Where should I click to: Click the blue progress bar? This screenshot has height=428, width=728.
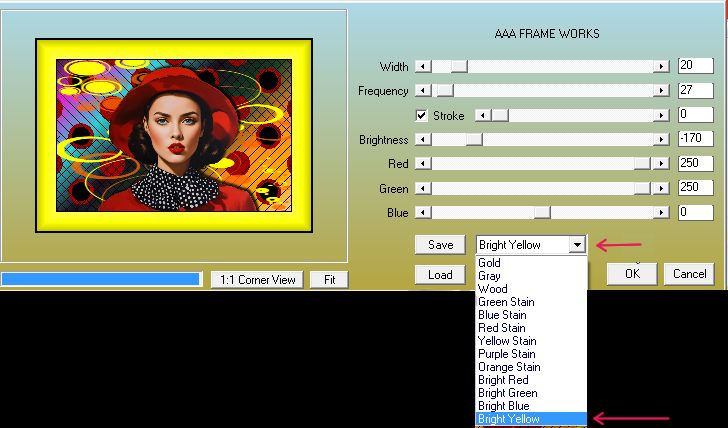[100, 279]
